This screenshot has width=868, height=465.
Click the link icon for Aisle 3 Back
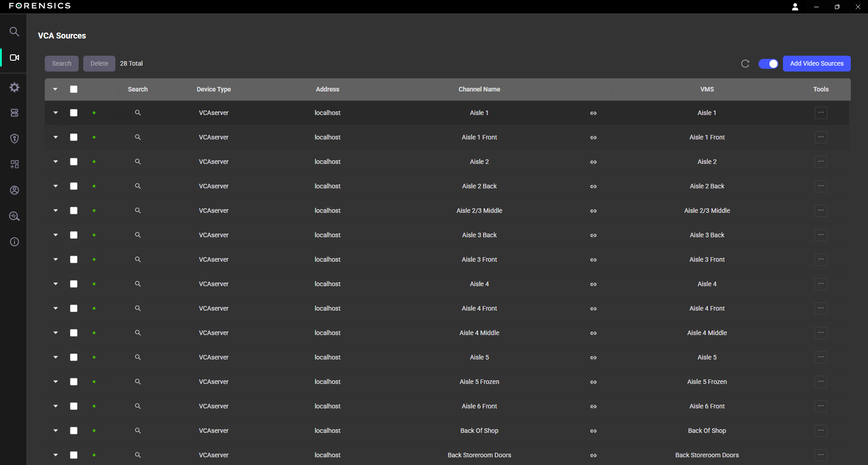tap(593, 235)
